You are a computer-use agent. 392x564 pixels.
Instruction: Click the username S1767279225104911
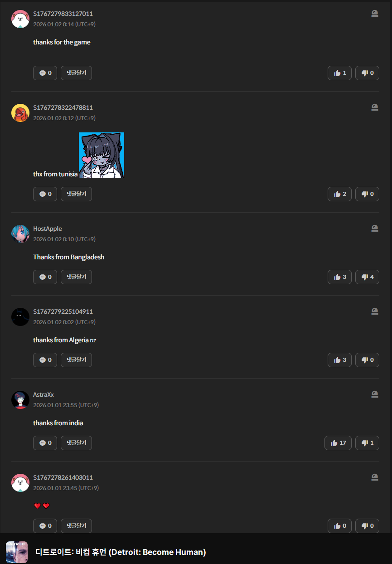(x=63, y=311)
